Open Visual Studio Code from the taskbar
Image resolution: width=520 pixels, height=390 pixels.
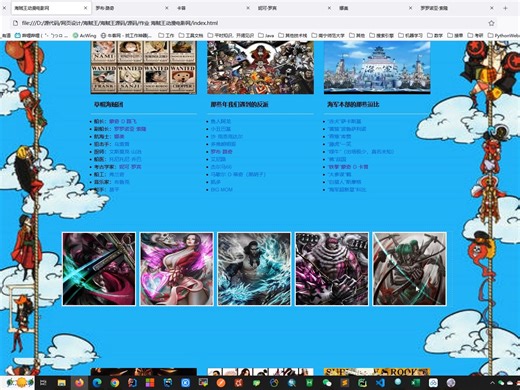pos(380,382)
